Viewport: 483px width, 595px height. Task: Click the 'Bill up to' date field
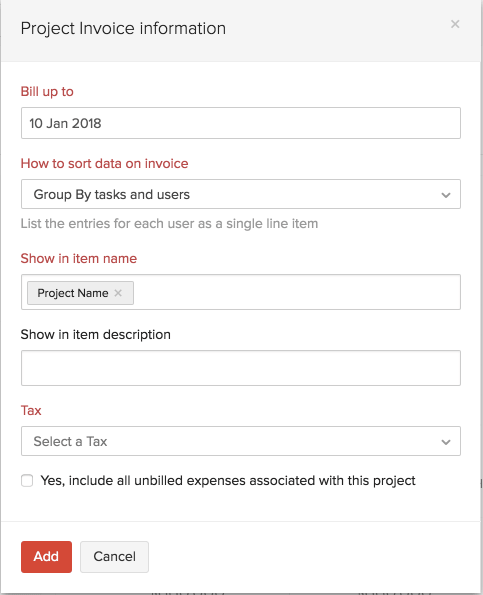click(x=241, y=123)
